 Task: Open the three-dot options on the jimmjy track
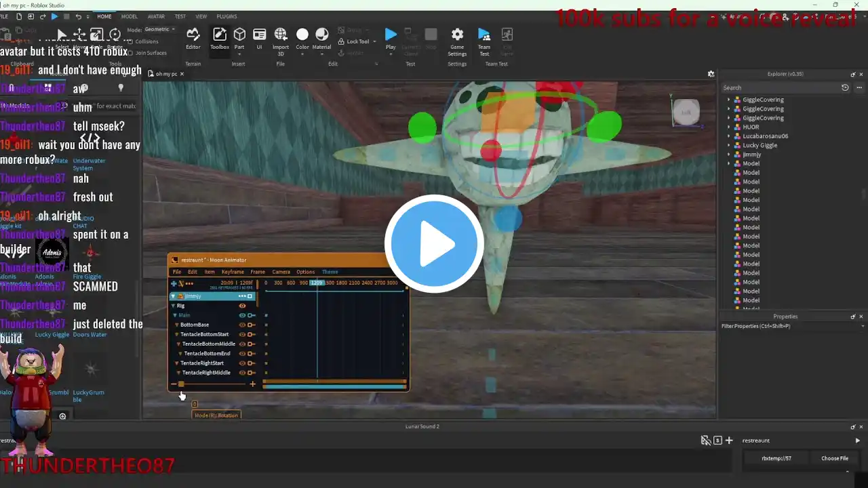pyautogui.click(x=241, y=296)
